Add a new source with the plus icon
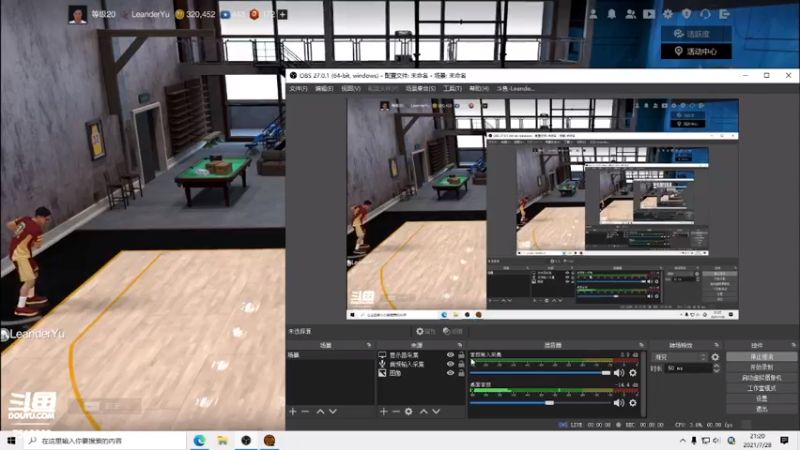The image size is (800, 450). (384, 411)
